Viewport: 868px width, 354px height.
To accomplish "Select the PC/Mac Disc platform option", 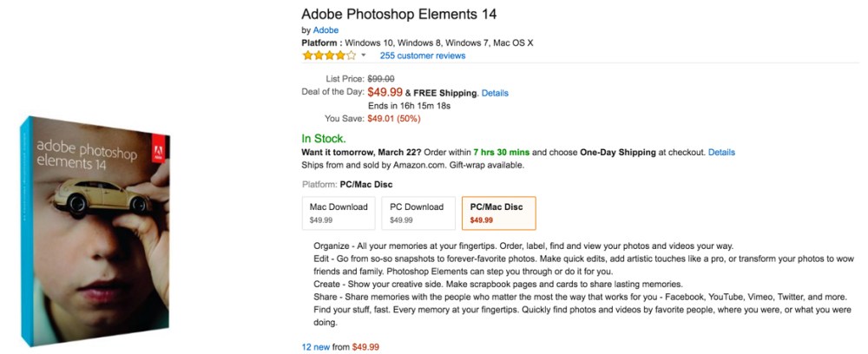I will click(x=498, y=213).
